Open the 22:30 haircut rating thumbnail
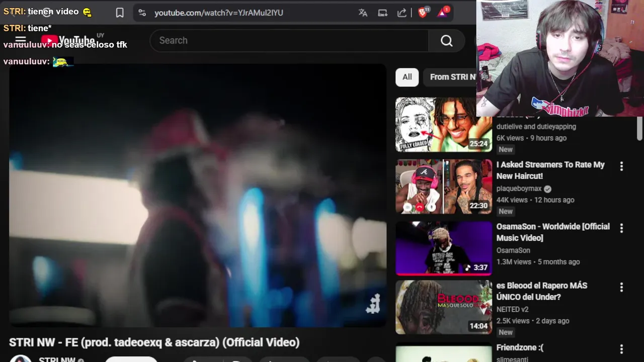Image resolution: width=644 pixels, height=362 pixels. point(444,187)
